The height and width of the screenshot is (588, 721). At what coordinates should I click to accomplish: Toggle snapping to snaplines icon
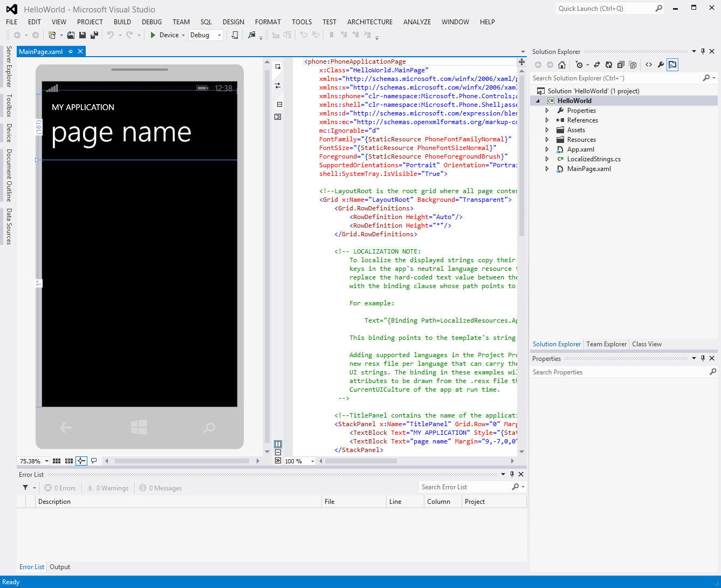point(81,461)
